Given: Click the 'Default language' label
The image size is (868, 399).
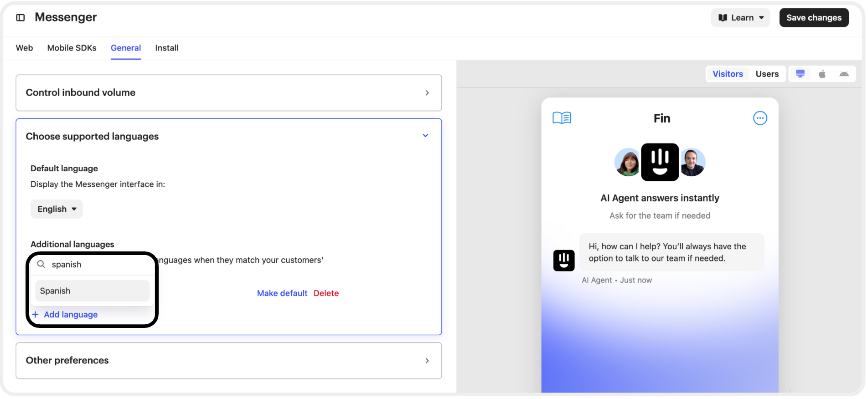Looking at the screenshot, I should [x=64, y=169].
